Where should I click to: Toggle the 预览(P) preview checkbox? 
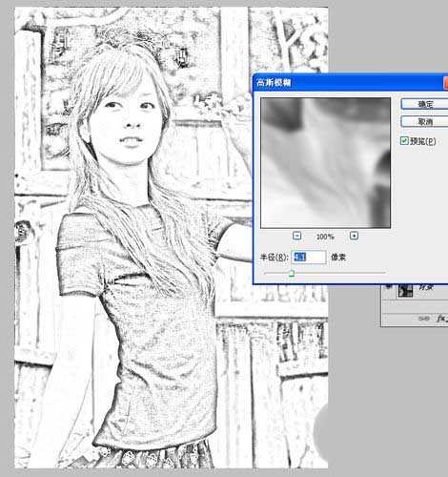(404, 140)
